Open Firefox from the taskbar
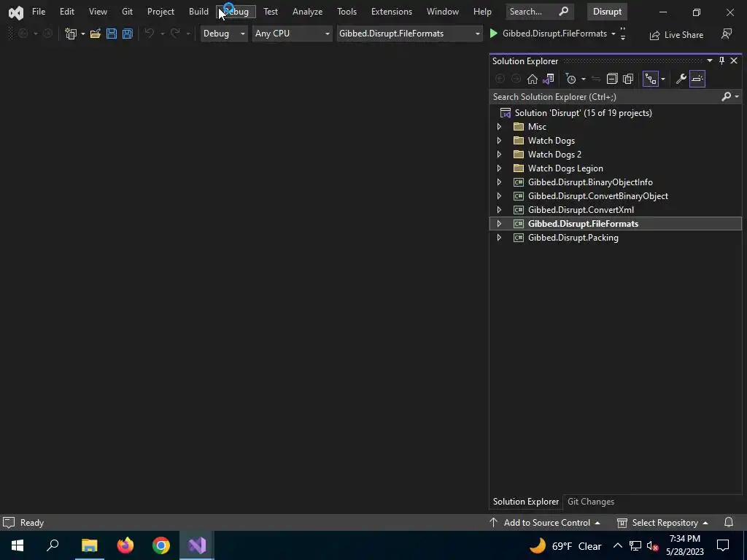Screen dimensions: 747x560 [x=125, y=545]
